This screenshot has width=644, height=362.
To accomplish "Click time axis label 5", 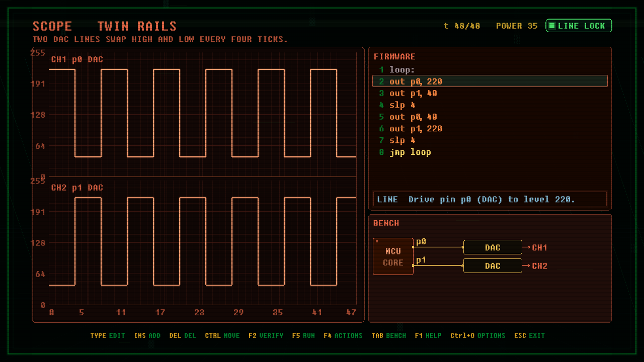I will click(82, 313).
